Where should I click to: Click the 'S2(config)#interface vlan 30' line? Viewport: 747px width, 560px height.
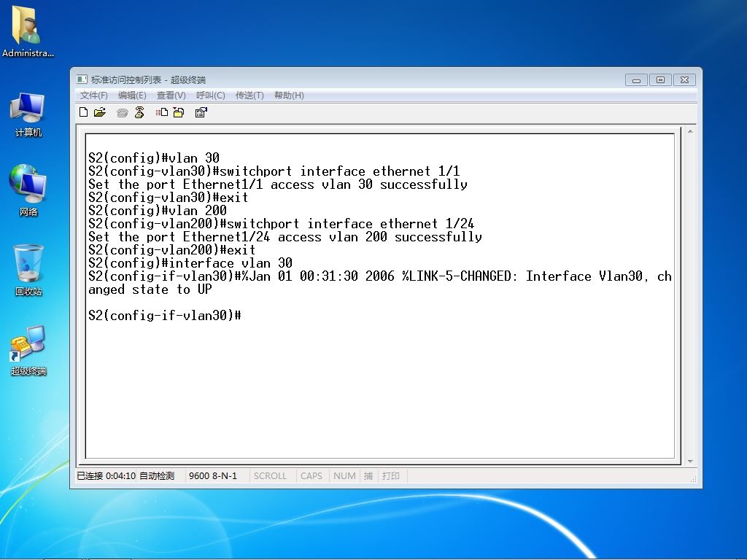(190, 262)
